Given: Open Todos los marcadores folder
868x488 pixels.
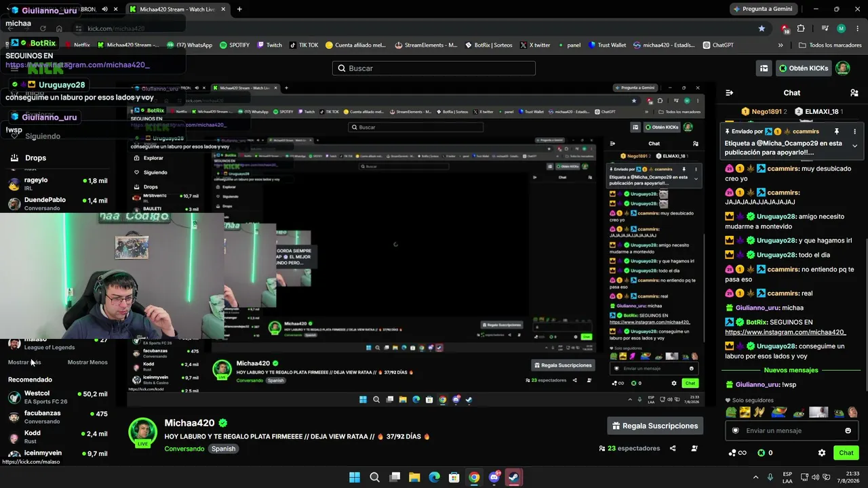Looking at the screenshot, I should (830, 45).
